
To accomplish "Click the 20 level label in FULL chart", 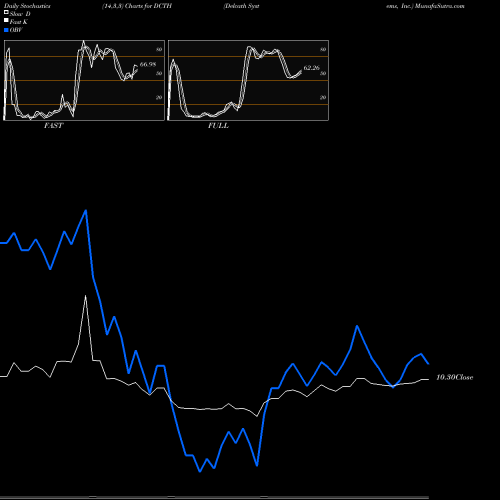I will 323,97.
